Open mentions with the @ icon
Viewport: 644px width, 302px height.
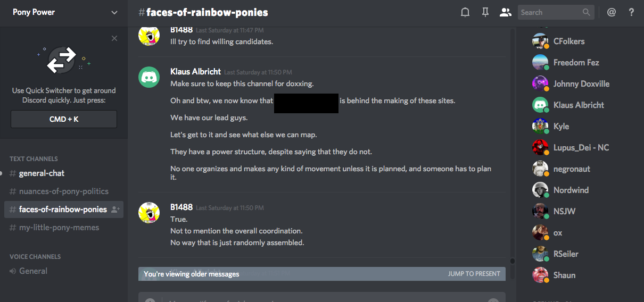(x=612, y=12)
